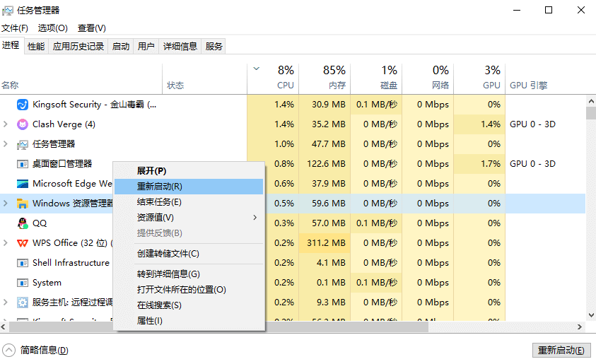Sort by the CPU column header
596x364 pixels.
(x=273, y=79)
